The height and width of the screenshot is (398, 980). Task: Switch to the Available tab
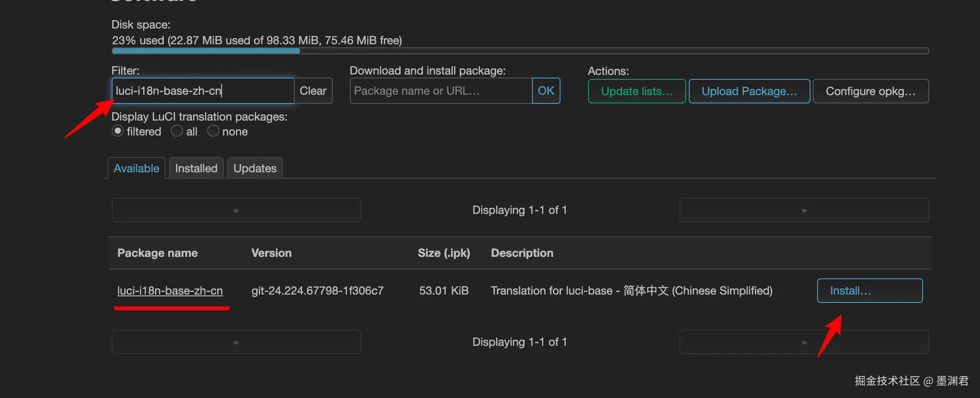[x=136, y=168]
